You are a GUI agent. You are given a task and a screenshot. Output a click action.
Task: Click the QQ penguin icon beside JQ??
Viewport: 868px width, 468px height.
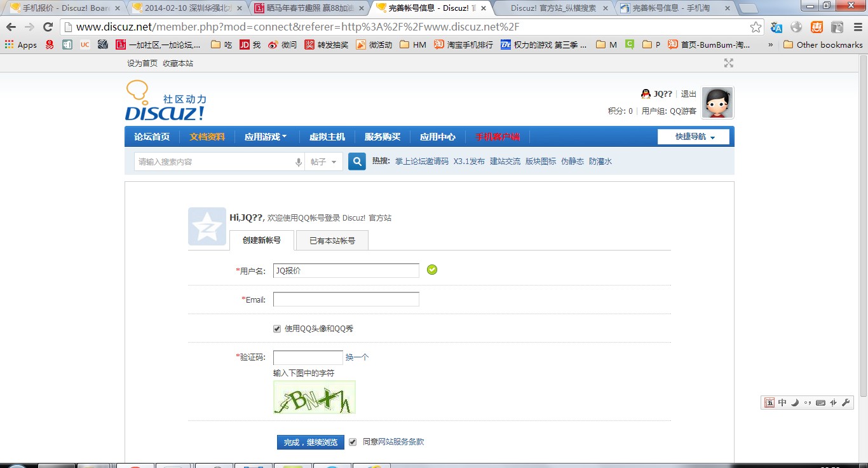[x=646, y=93]
